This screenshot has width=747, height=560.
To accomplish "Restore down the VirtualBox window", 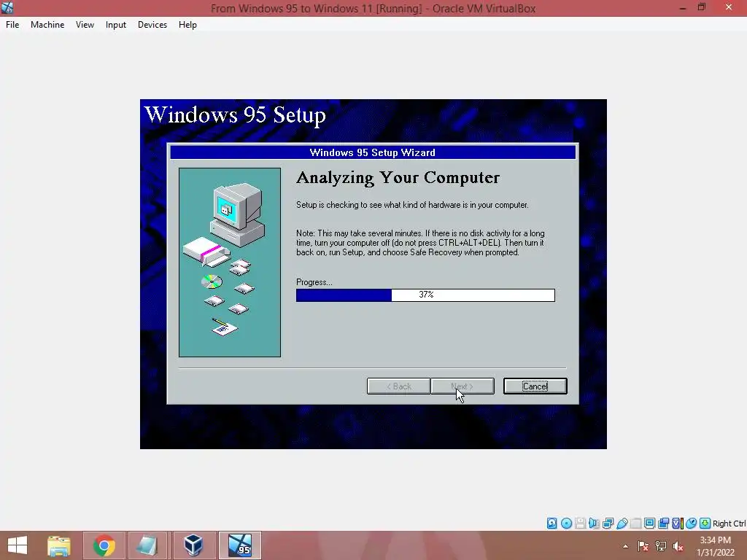I will [x=702, y=7].
